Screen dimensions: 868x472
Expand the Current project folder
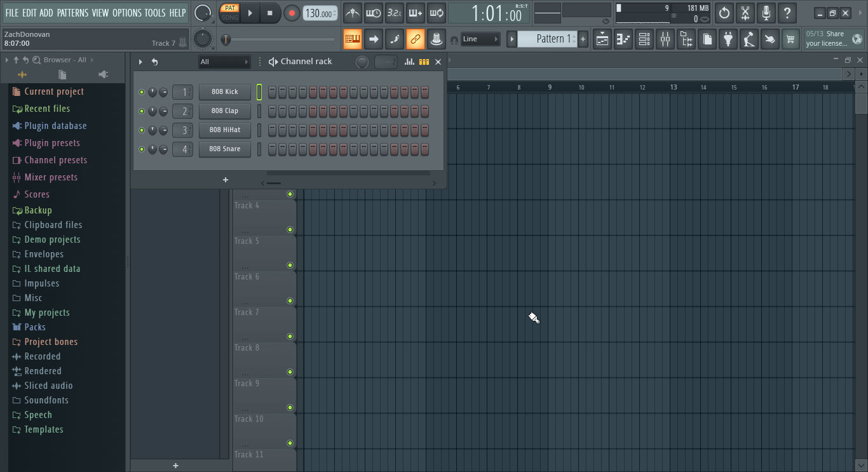pos(54,91)
